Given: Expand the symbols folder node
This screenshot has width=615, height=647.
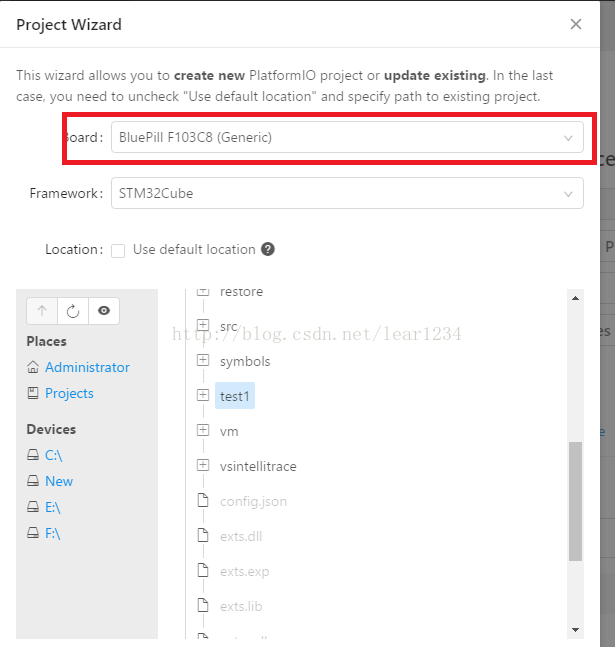Looking at the screenshot, I should 203,360.
